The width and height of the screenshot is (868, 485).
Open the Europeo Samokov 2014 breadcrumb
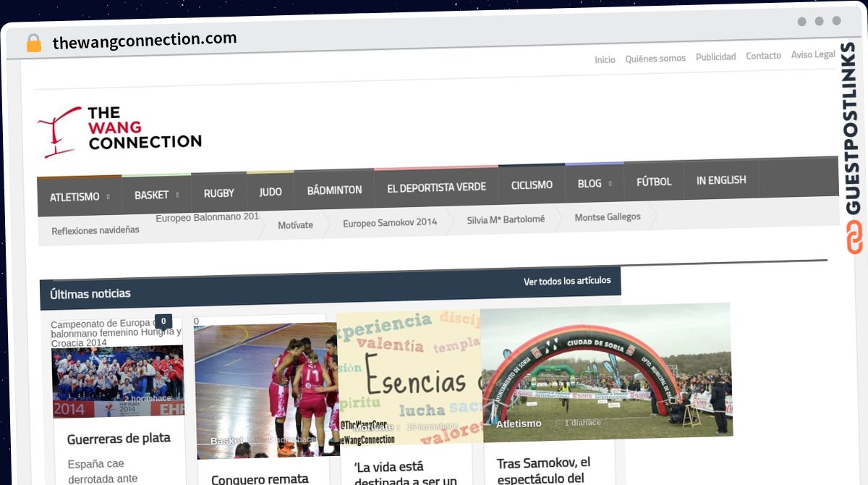(390, 222)
